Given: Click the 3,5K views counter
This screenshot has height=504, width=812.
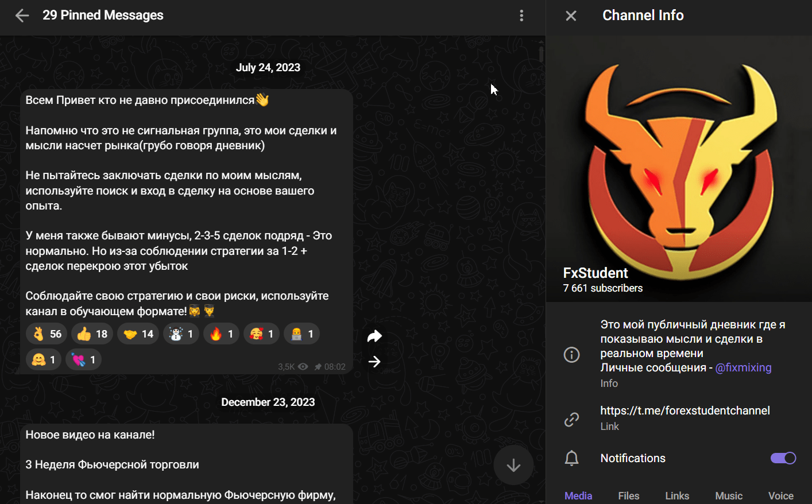Looking at the screenshot, I should [x=293, y=367].
